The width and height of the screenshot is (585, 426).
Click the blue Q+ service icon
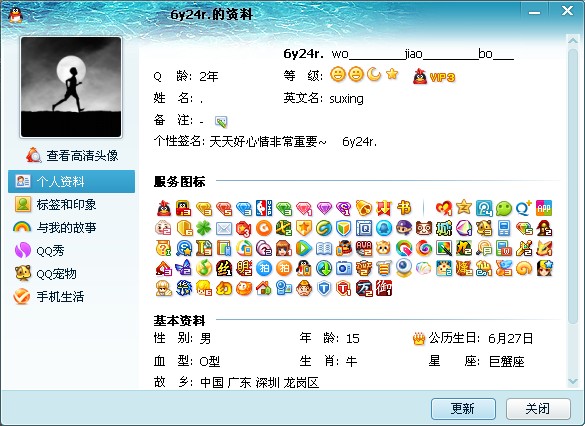pyautogui.click(x=524, y=208)
